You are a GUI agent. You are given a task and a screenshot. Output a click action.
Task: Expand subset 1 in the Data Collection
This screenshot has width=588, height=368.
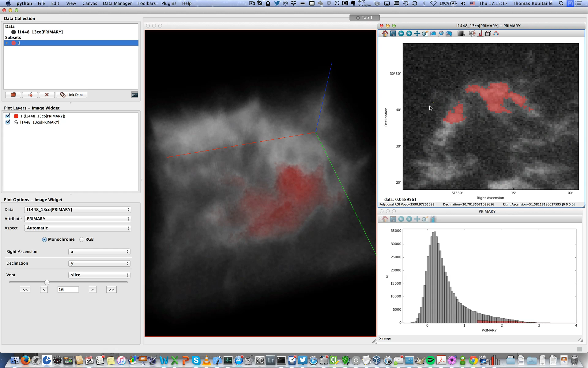pos(7,43)
